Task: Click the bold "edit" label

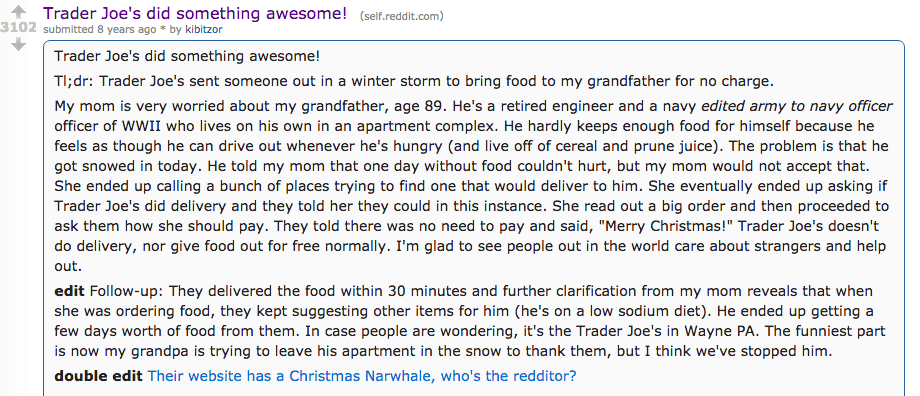Action: click(69, 291)
